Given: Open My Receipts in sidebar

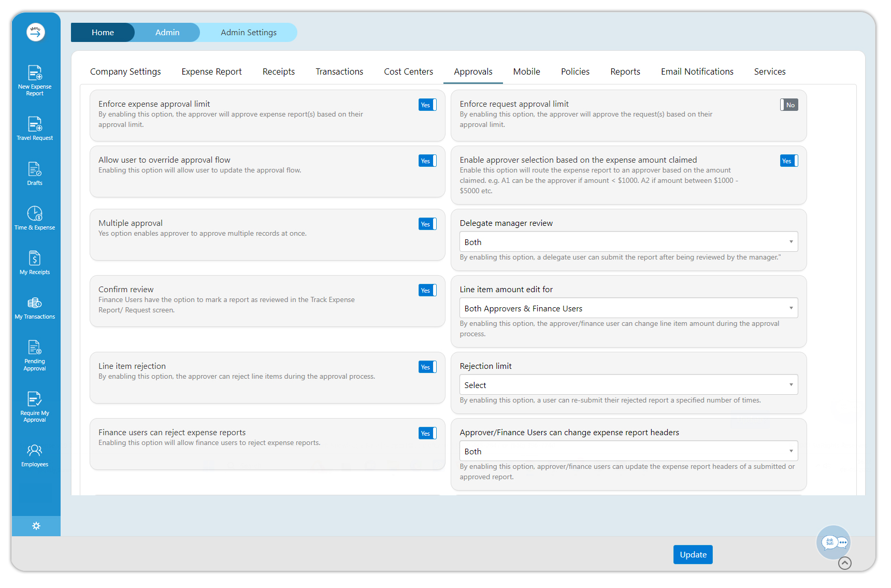Looking at the screenshot, I should (x=35, y=262).
